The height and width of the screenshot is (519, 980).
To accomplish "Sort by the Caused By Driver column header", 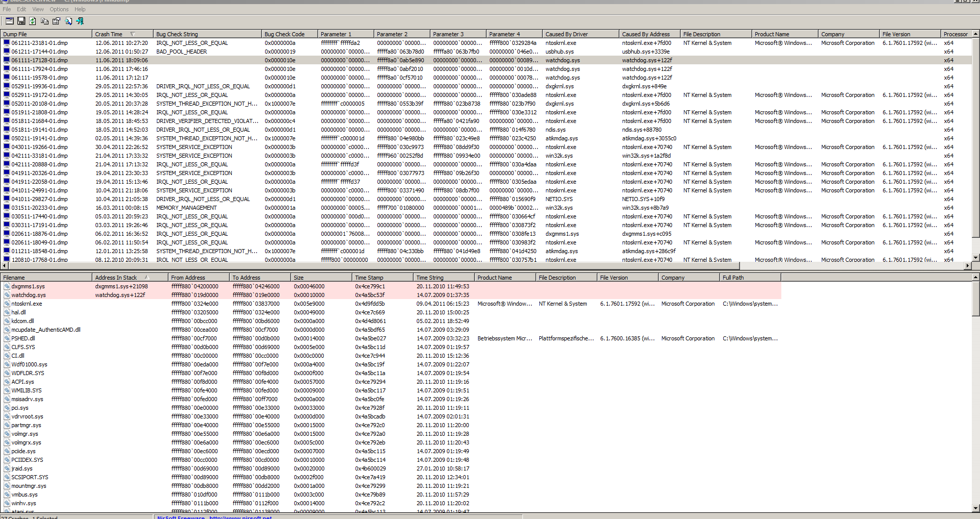I will pos(581,34).
